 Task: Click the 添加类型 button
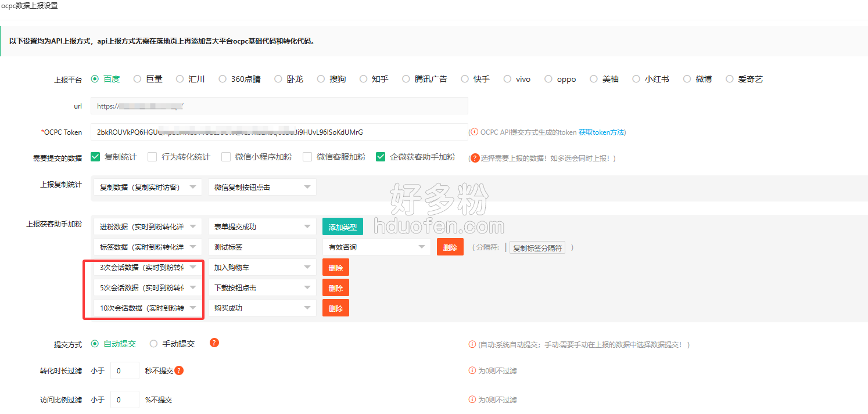tap(343, 227)
